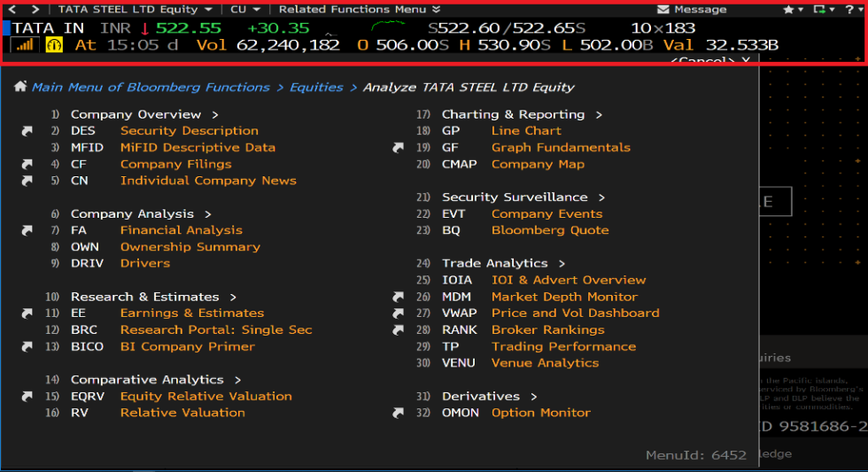Click the favorites star icon in top bar
Screen dimensions: 868x472
pos(789,10)
